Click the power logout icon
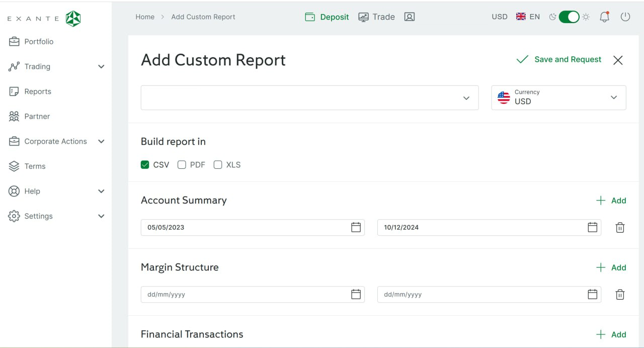This screenshot has height=348, width=644. tap(625, 17)
